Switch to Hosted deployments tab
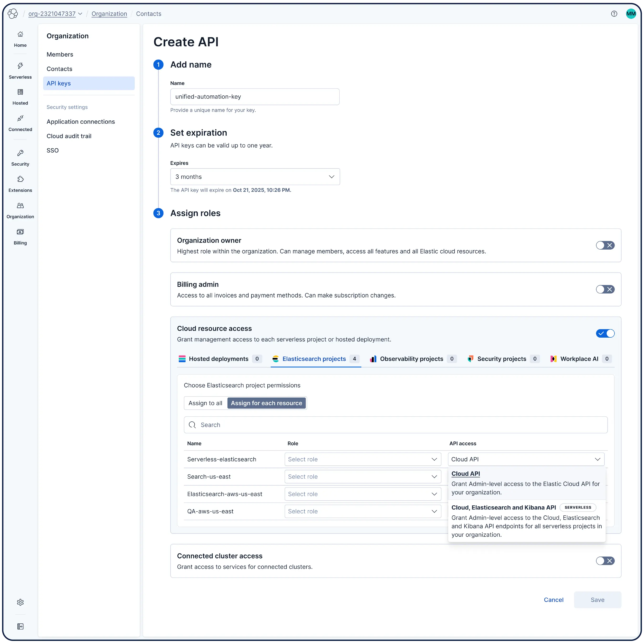644x644 pixels. (x=220, y=359)
